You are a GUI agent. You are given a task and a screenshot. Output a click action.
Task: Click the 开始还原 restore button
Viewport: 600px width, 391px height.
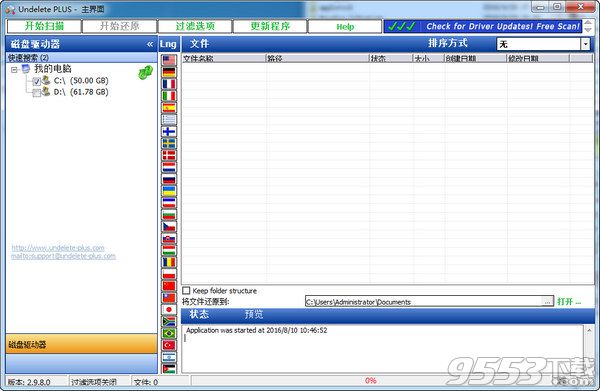(119, 26)
